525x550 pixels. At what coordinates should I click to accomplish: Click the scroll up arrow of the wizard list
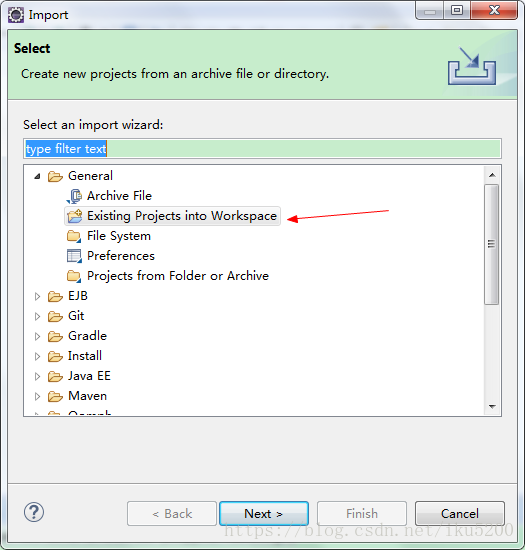coord(492,175)
